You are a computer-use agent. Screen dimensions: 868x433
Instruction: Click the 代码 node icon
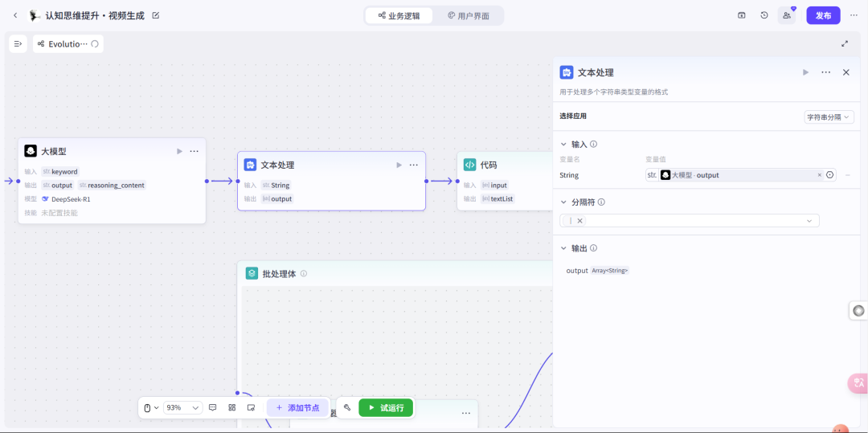pos(469,165)
